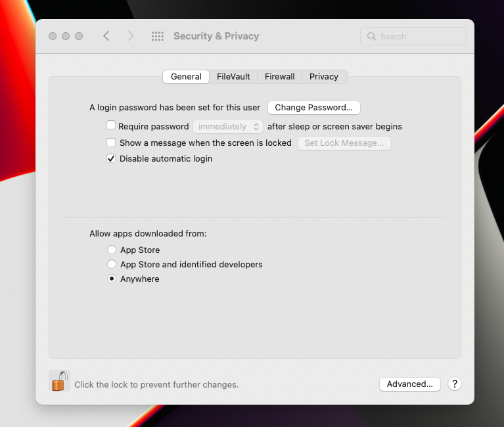
Task: Switch to the FileVault tab
Action: coord(233,77)
